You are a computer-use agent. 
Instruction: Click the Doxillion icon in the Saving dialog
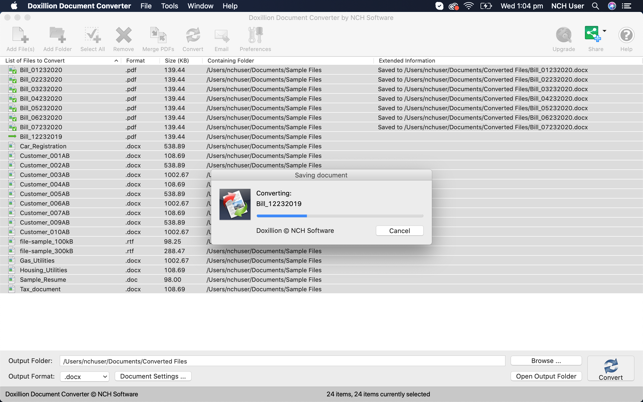[235, 204]
